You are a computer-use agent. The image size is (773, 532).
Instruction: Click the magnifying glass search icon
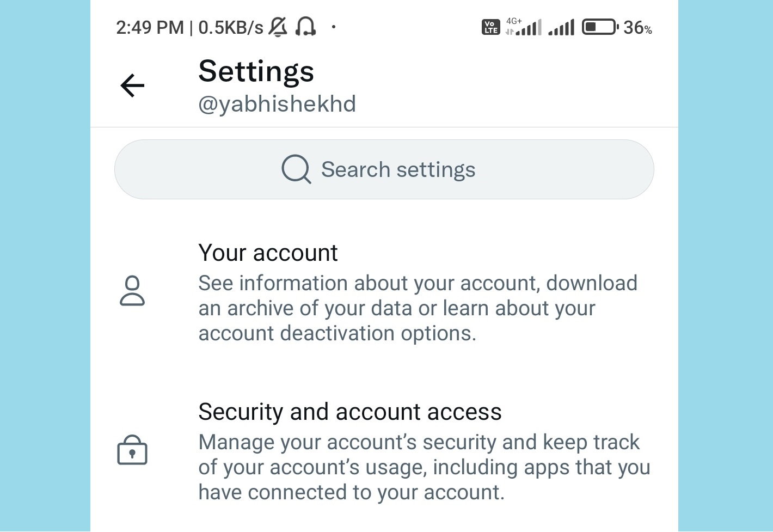[x=296, y=169]
